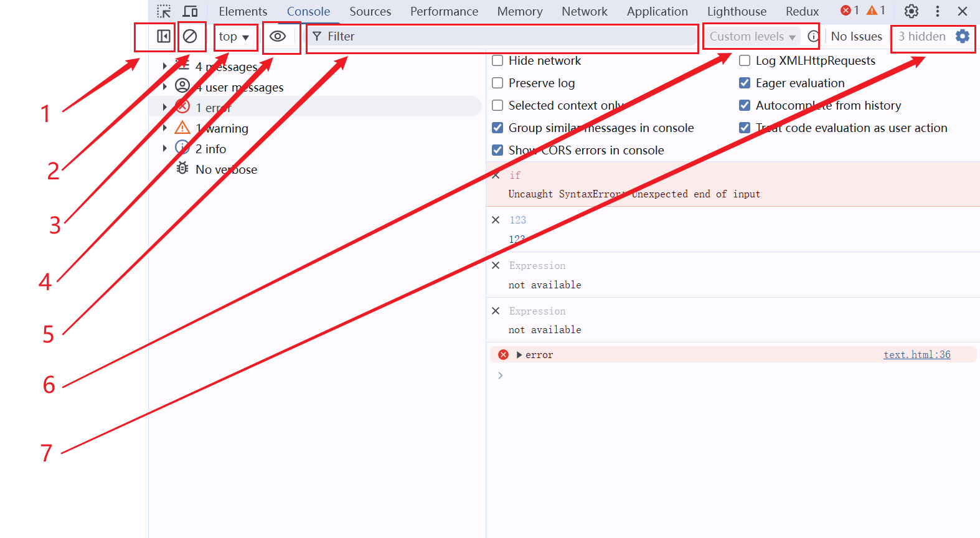The image size is (980, 538).
Task: Remove the live expression 'if'
Action: 496,175
